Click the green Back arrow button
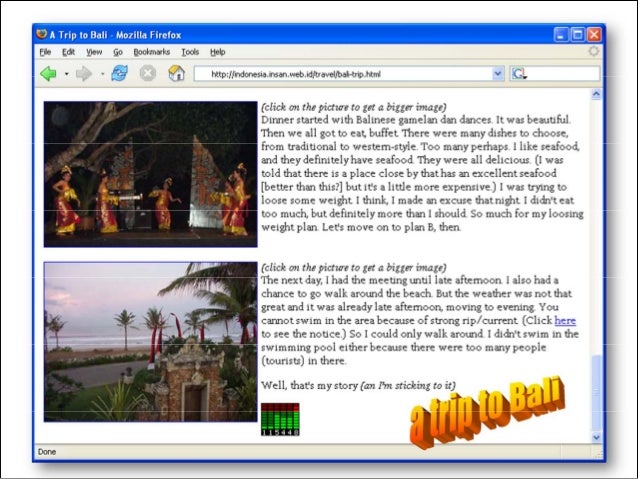 pos(47,74)
